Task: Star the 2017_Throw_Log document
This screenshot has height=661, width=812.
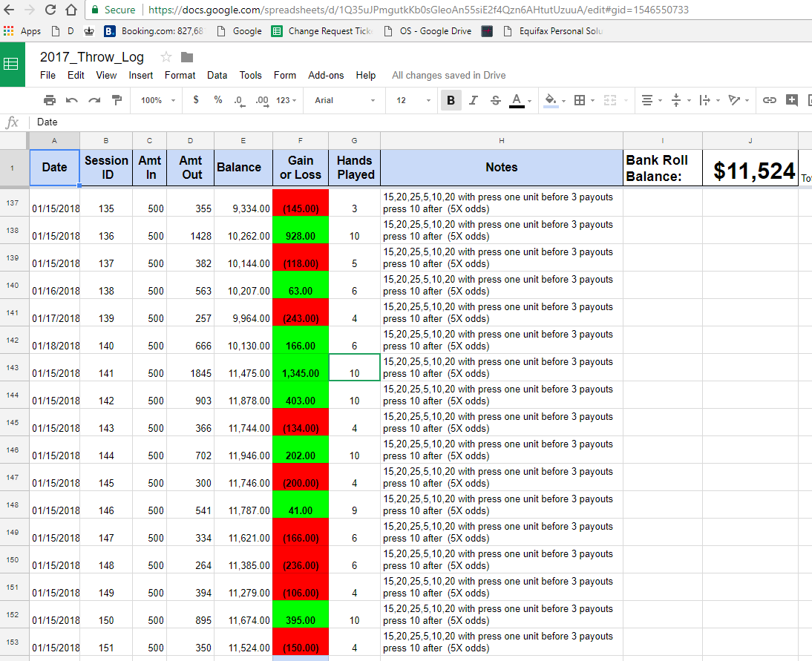Action: 166,57
